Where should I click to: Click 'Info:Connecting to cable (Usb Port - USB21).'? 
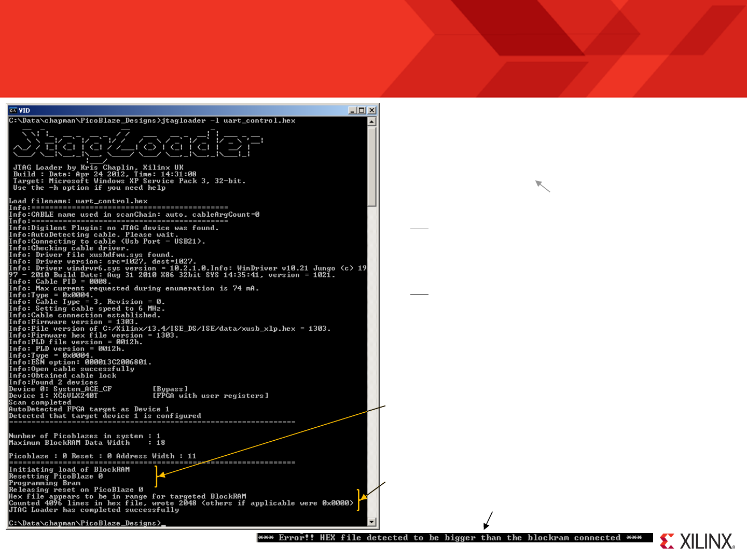tap(107, 242)
